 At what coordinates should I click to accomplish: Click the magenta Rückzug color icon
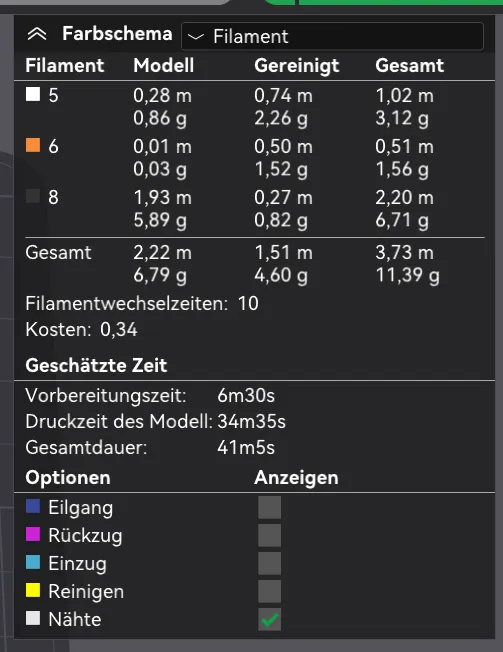[x=33, y=534]
